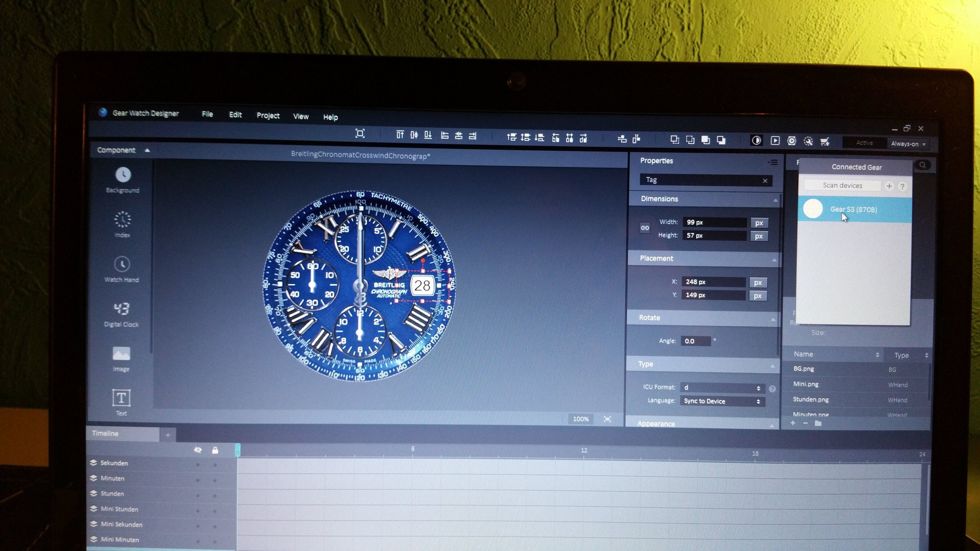Viewport: 980px width, 551px height.
Task: Toggle the Y placement unit px button
Action: pos(757,296)
